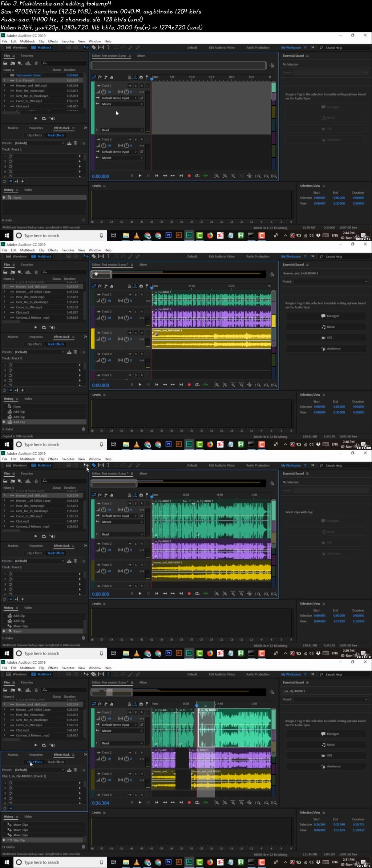Click Audition taskbar icon in first screenshot
This screenshot has width=372, height=868.
(x=189, y=235)
